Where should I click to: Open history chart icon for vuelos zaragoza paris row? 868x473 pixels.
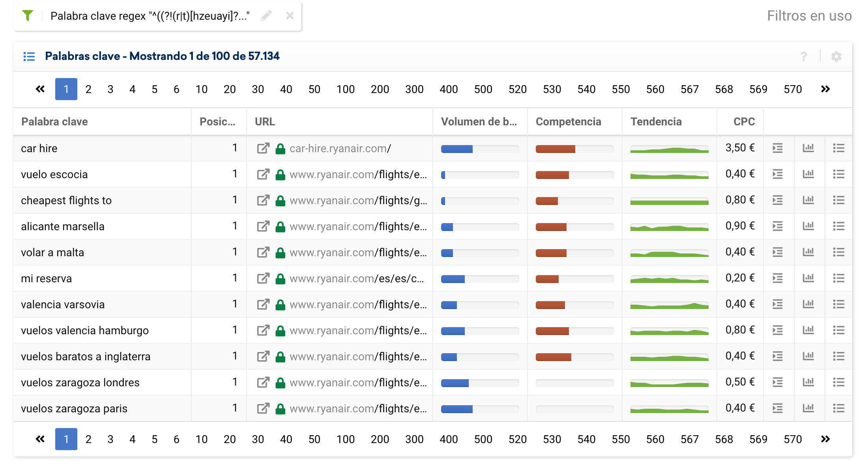click(x=808, y=408)
